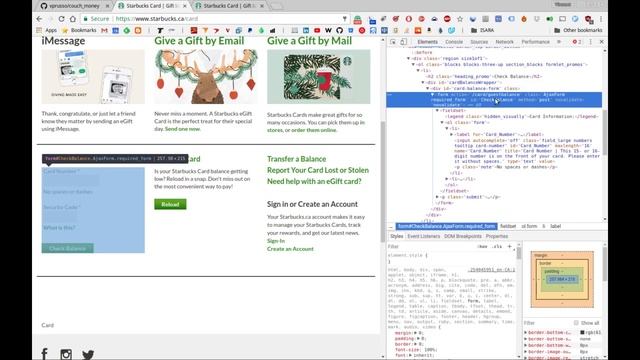Close the DevTools panel

(x=601, y=42)
